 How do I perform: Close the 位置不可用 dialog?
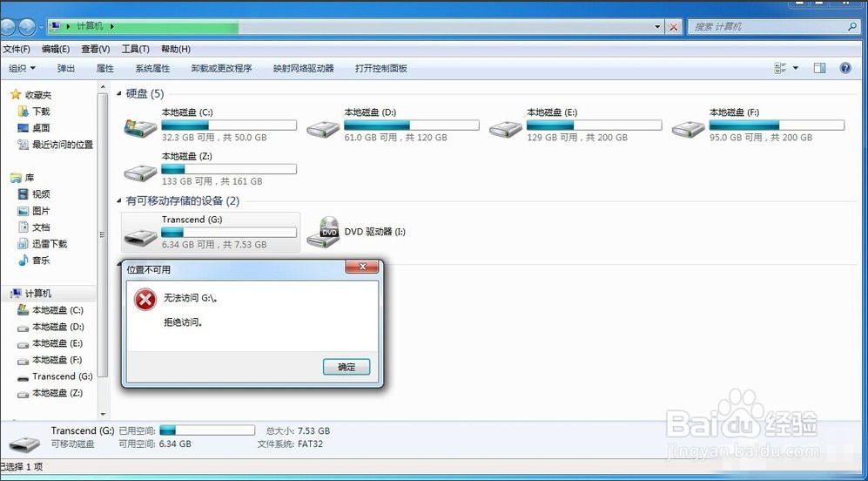[362, 267]
